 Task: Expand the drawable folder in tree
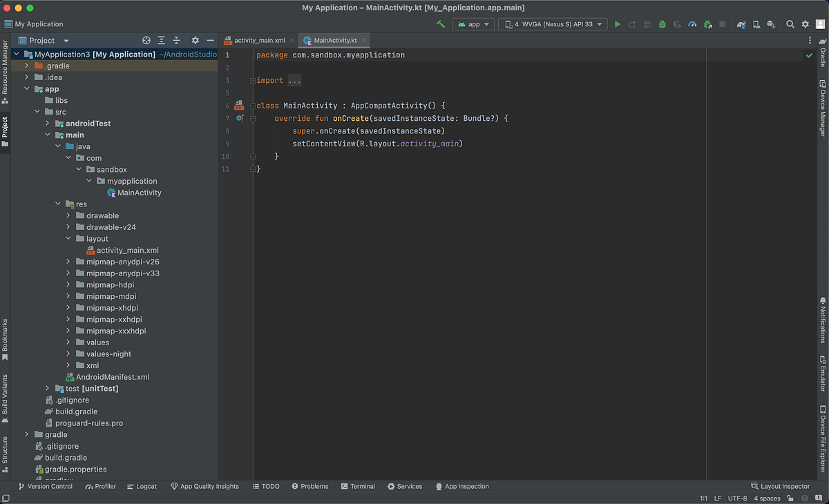[69, 215]
